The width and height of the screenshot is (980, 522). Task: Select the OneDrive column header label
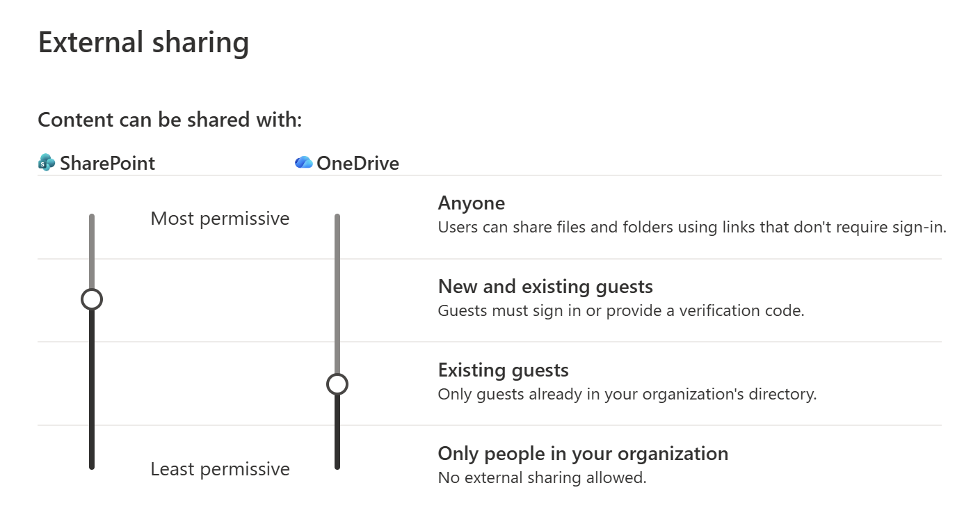pos(358,163)
